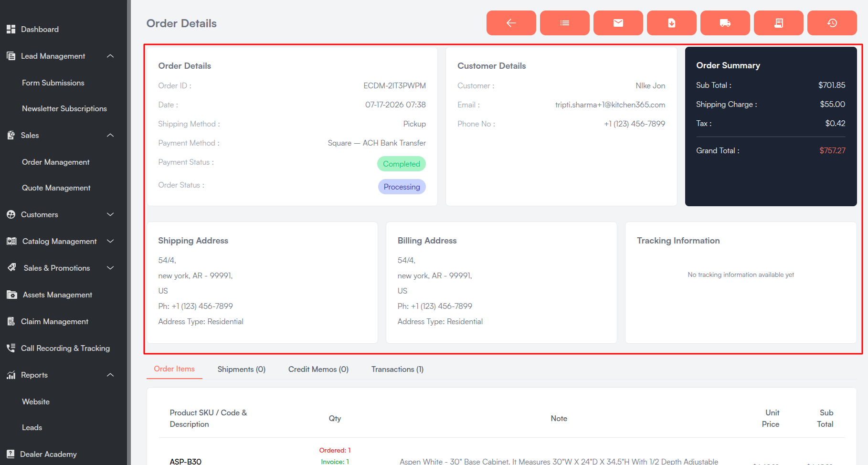Click the ASP-B30 product SKU
868x465 pixels.
(x=186, y=461)
